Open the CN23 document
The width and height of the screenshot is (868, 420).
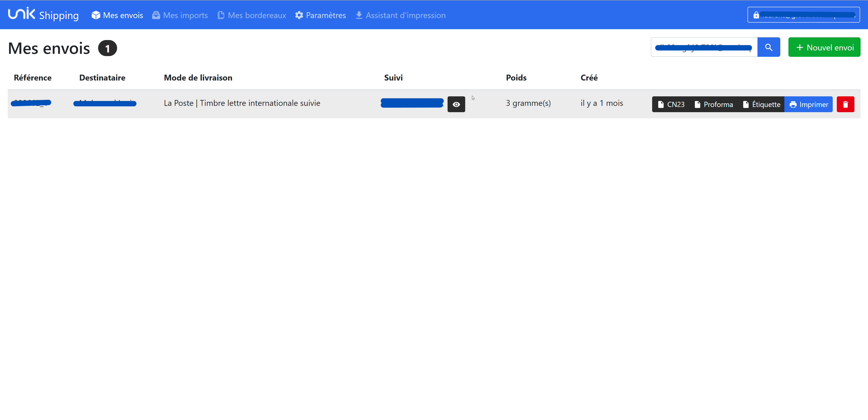[671, 104]
